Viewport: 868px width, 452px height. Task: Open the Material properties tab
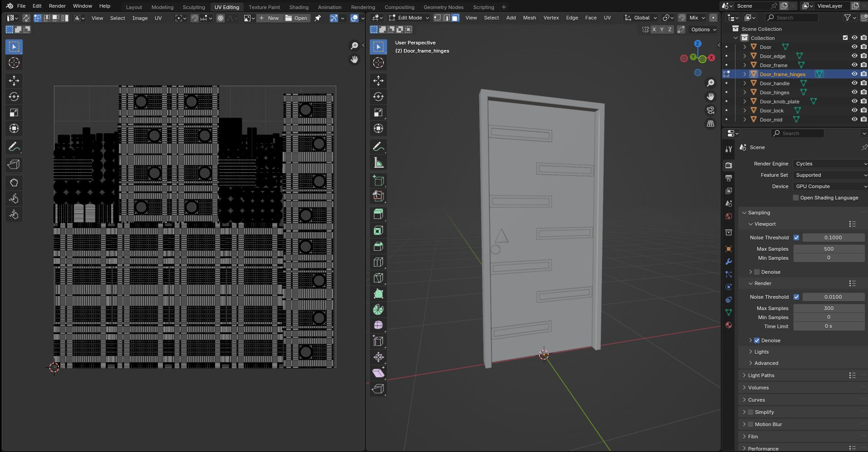[729, 325]
